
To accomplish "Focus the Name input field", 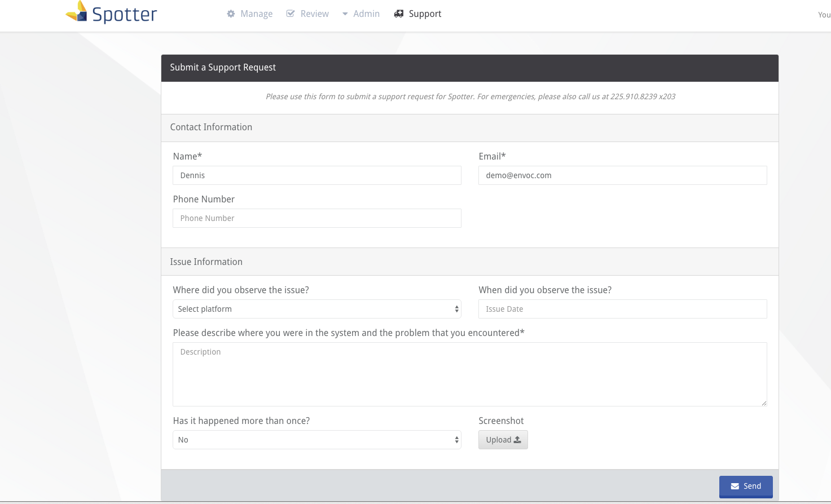I will click(317, 175).
